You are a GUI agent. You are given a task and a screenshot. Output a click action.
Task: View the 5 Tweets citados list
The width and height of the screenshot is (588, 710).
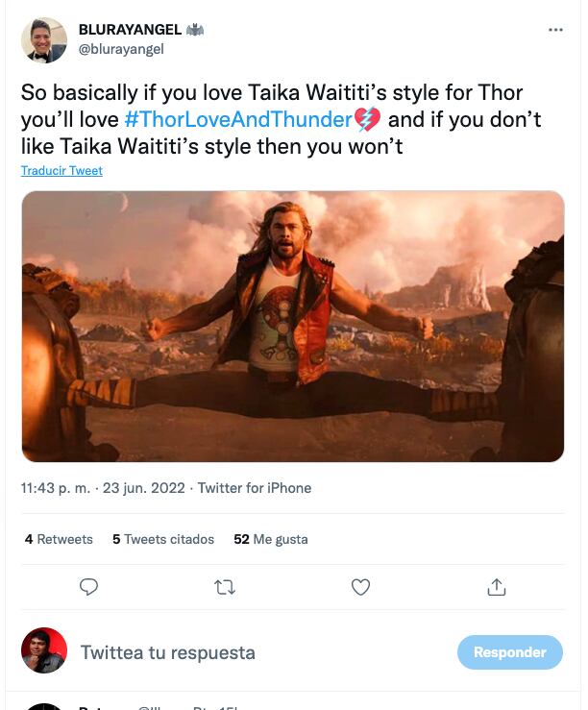(x=163, y=539)
